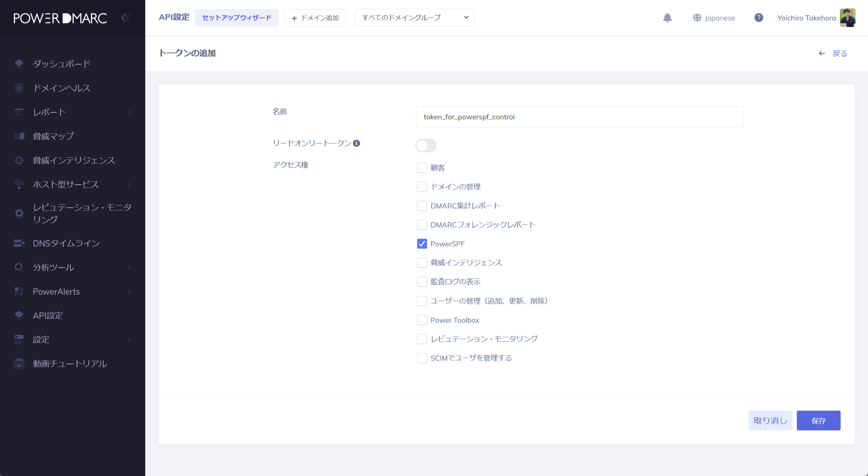
Task: Click the ダッシュボード sidebar icon
Action: pos(19,64)
